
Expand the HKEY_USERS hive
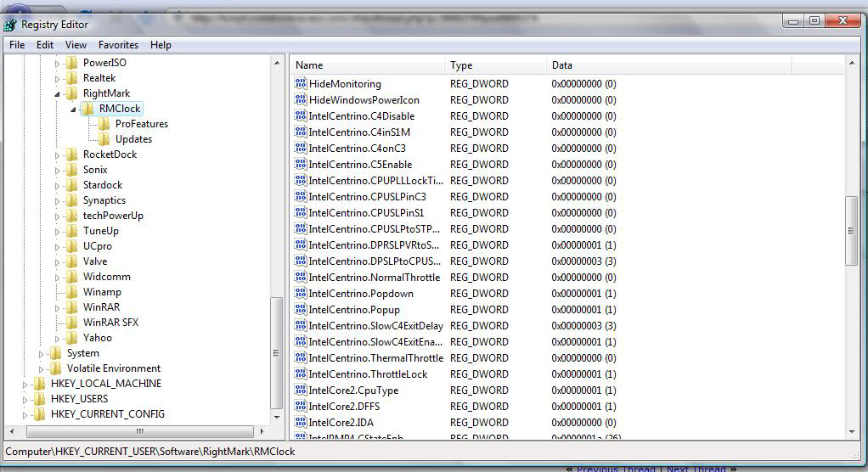pos(25,400)
